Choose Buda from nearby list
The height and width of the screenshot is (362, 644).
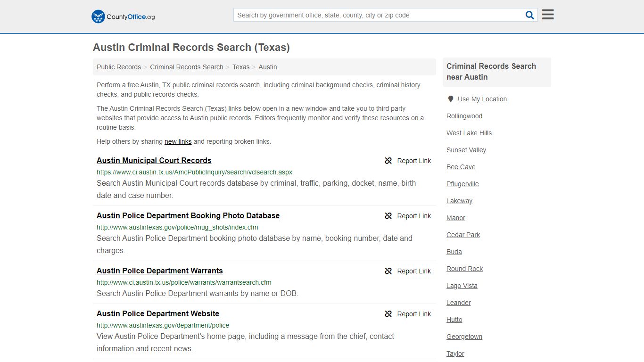(x=454, y=252)
